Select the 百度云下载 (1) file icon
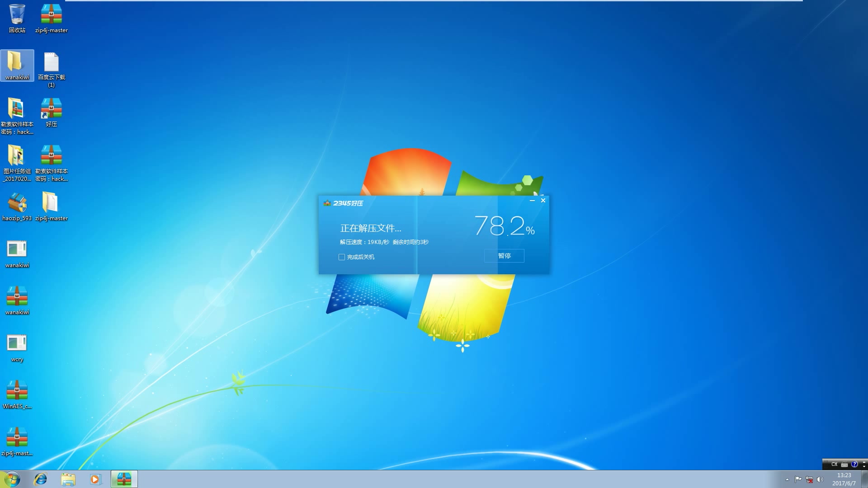Viewport: 868px width, 488px height. point(52,69)
